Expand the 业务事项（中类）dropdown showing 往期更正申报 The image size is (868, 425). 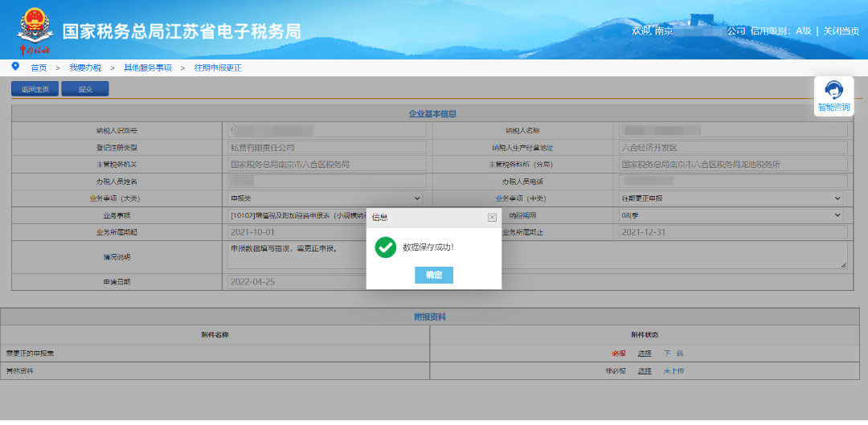731,198
